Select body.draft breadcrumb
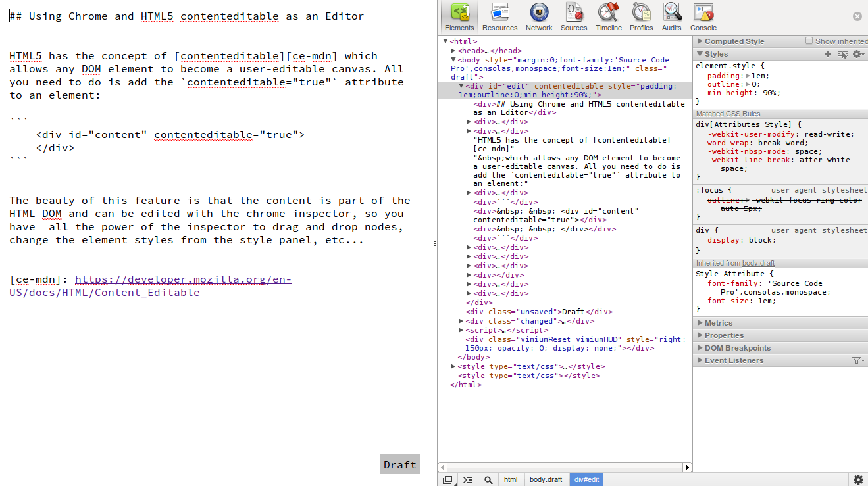The width and height of the screenshot is (868, 486). (546, 480)
